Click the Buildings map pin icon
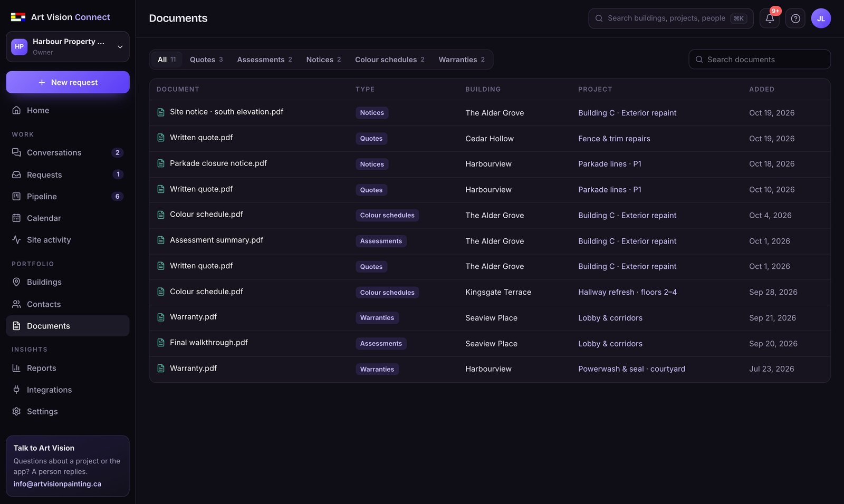This screenshot has width=844, height=504. (16, 282)
